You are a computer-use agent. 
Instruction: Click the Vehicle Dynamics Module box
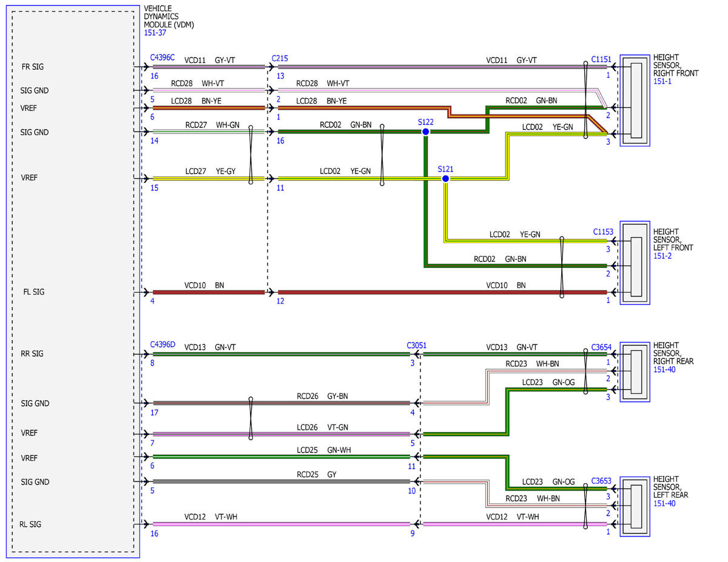73,281
